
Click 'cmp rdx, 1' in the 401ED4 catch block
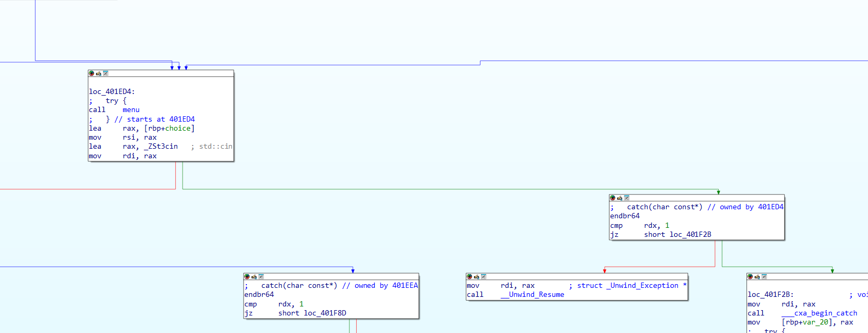click(x=640, y=226)
